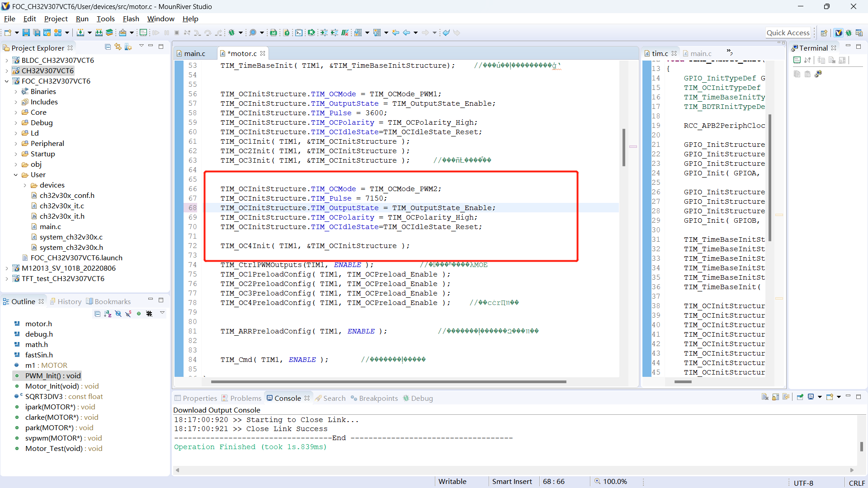Select the tim.c tab in right editor

click(x=660, y=53)
